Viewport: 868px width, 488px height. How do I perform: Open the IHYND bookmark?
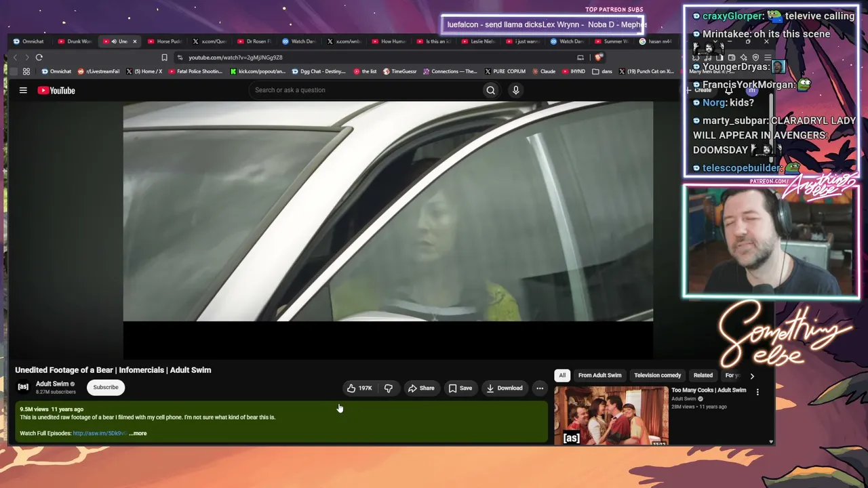tap(573, 71)
